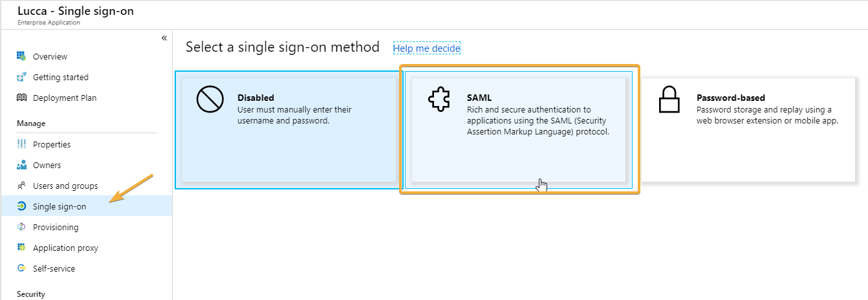Viewport: 868px width, 300px height.
Task: Click the SAML description text
Action: tap(538, 120)
